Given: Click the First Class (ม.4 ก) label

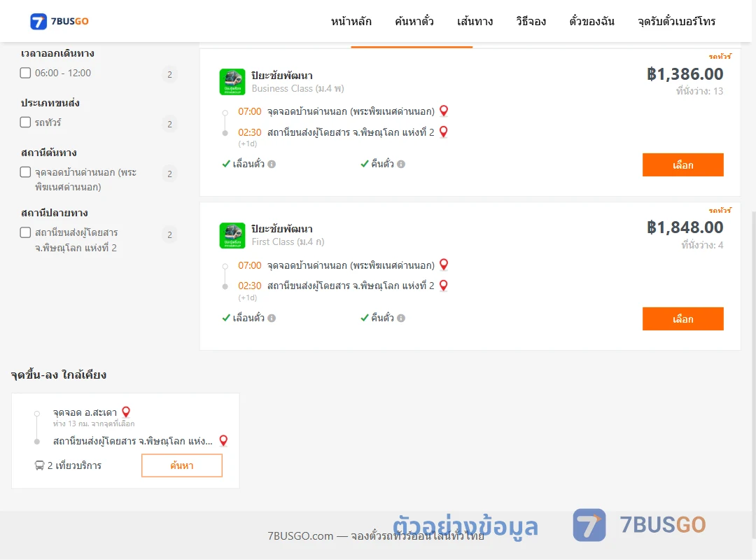Looking at the screenshot, I should (288, 241).
